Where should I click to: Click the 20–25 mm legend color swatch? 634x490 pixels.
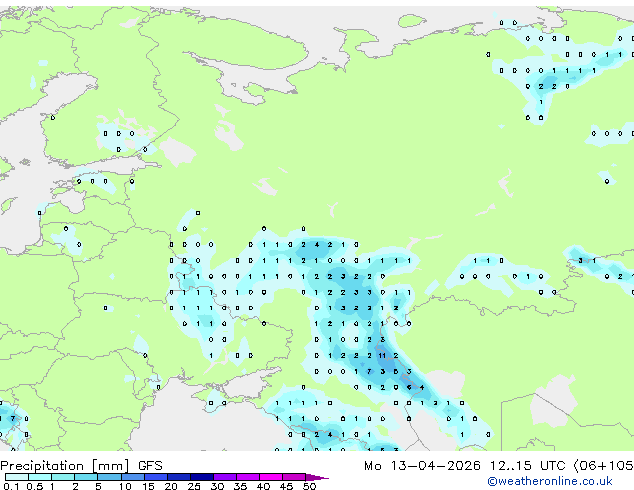[x=178, y=477]
